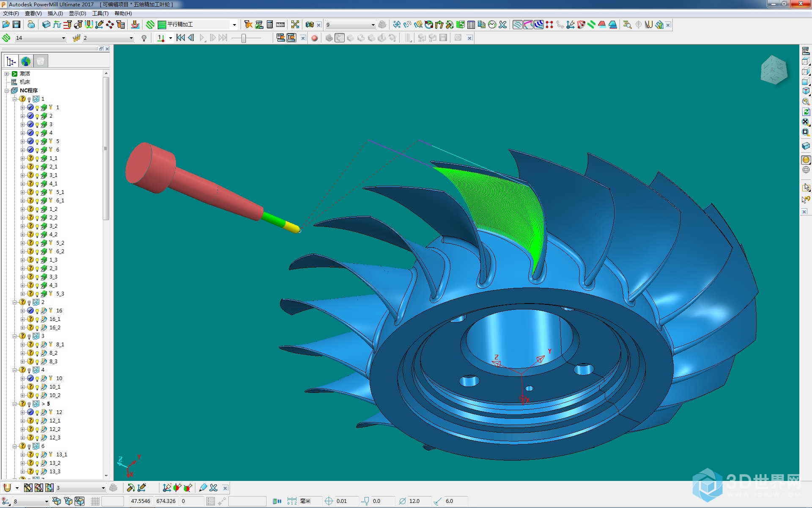This screenshot has width=812, height=508.
Task: Toggle light bulb for toolpath 5_2
Action: 37,243
